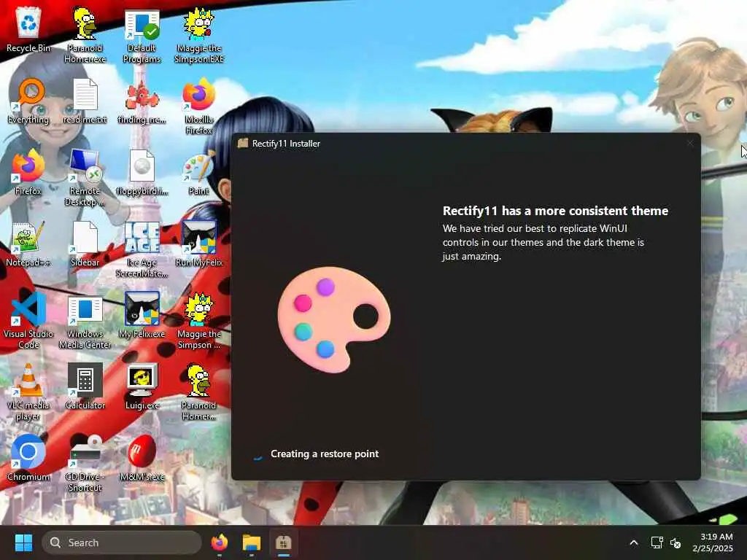Open the Recycle Bin desktop icon
The height and width of the screenshot is (560, 747).
[28, 30]
